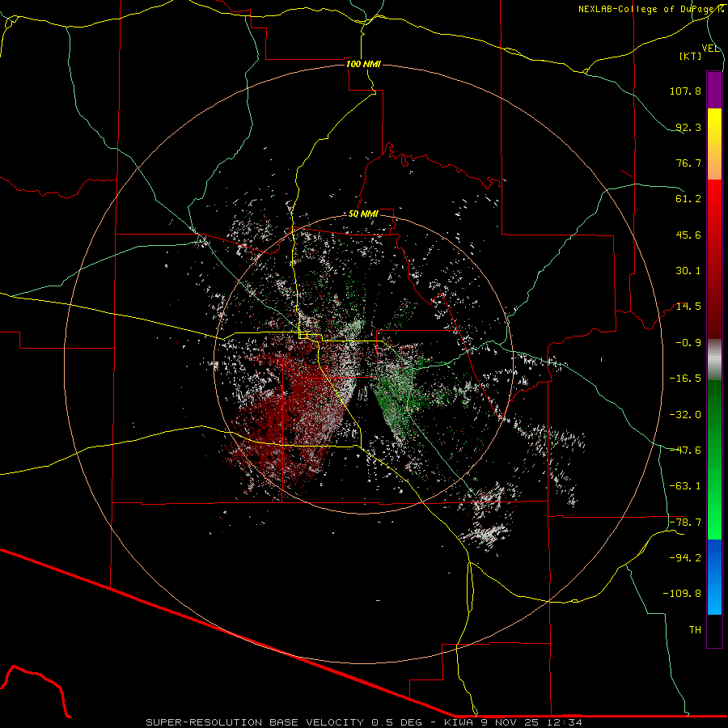Click the -16.5 legend value
The width and height of the screenshot is (728, 728).
[x=685, y=379]
